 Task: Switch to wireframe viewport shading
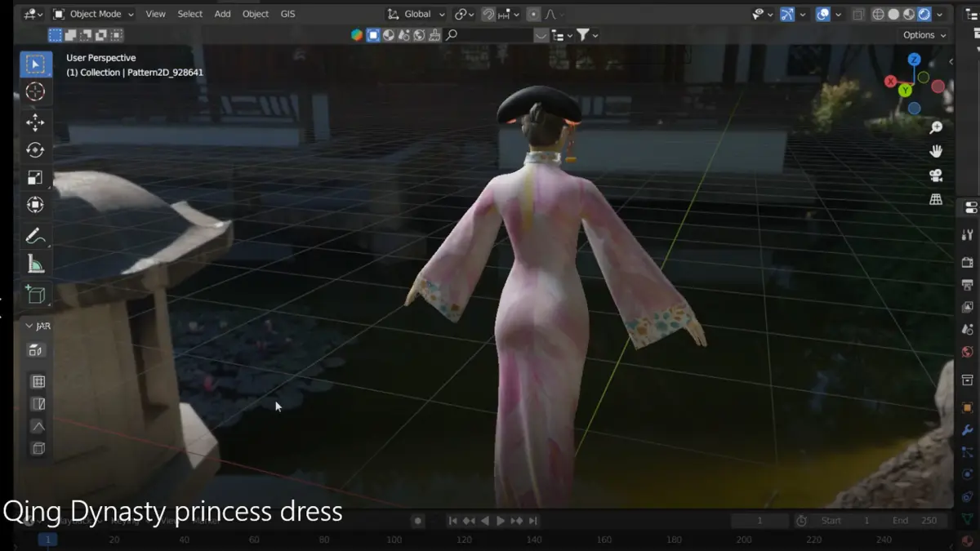(879, 14)
